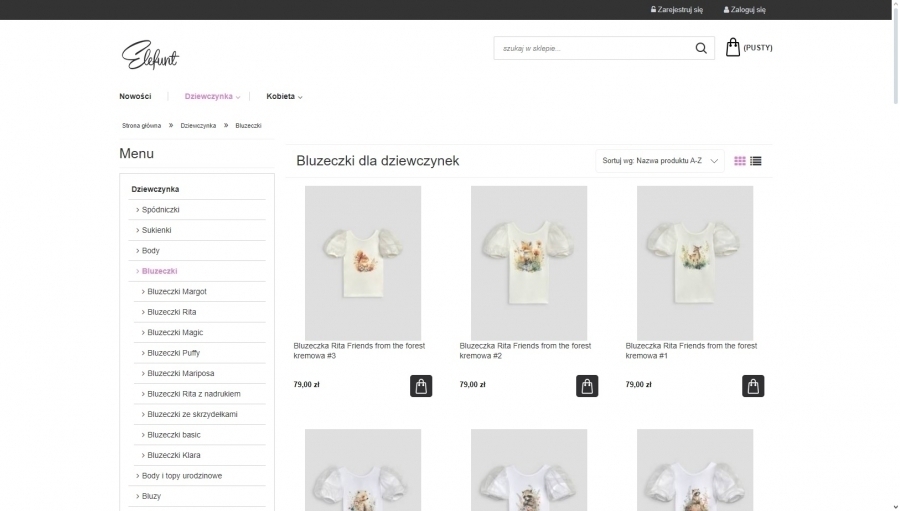Click the (PUSTY) cart status text
This screenshot has height=511, width=900.
[x=758, y=48]
